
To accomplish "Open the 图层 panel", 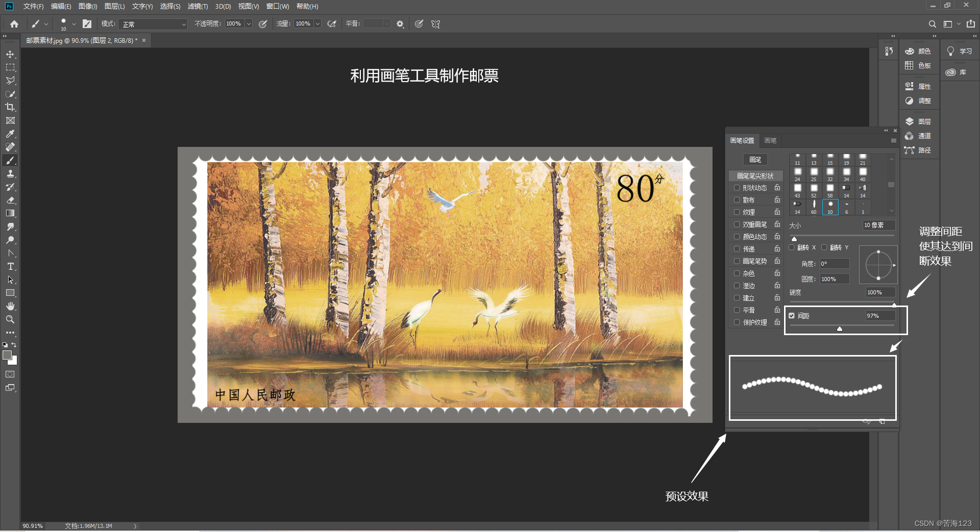I will coord(919,121).
